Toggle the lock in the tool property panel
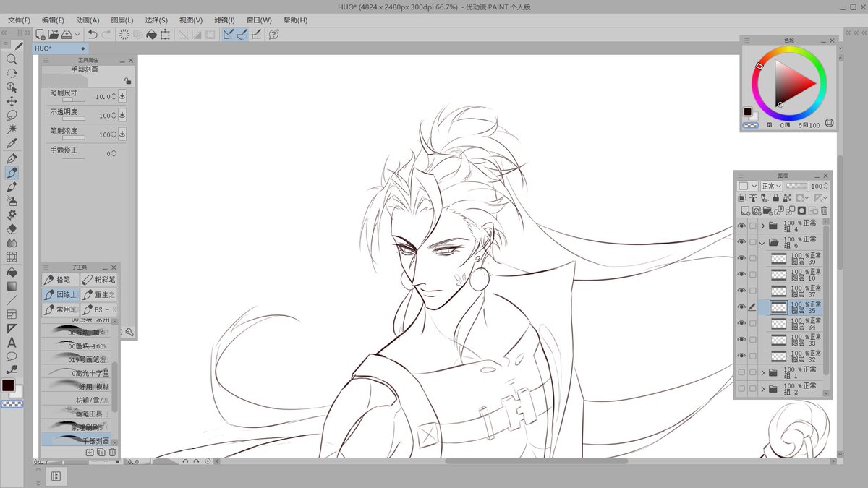This screenshot has width=868, height=488. click(x=127, y=81)
